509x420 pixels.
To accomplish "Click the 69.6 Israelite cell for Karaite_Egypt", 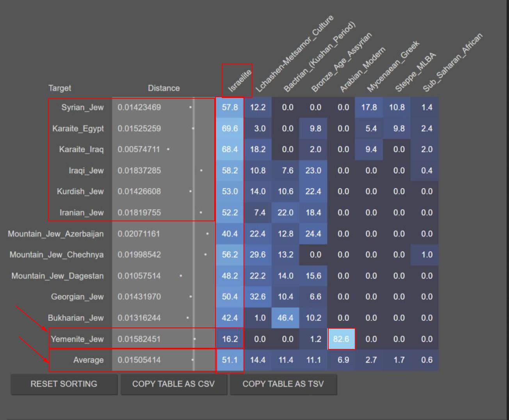I will point(230,128).
